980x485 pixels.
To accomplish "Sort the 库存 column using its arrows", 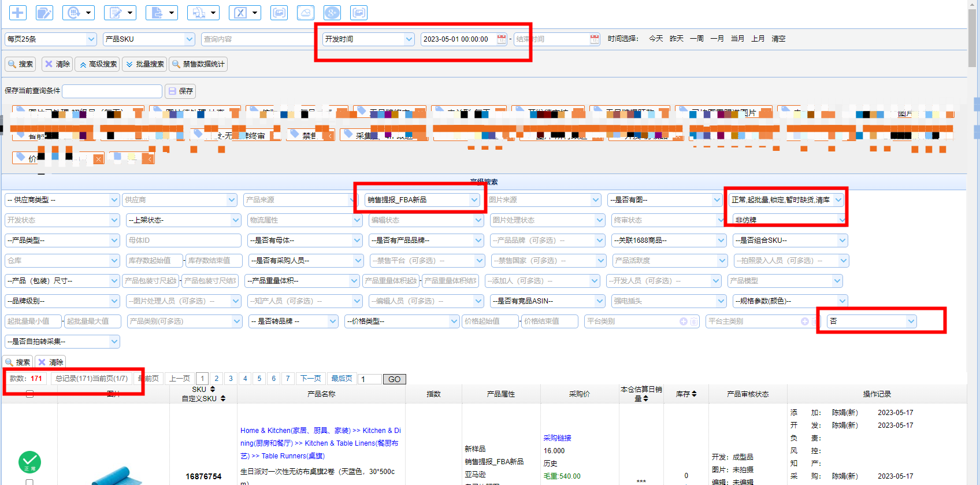I will (x=694, y=394).
